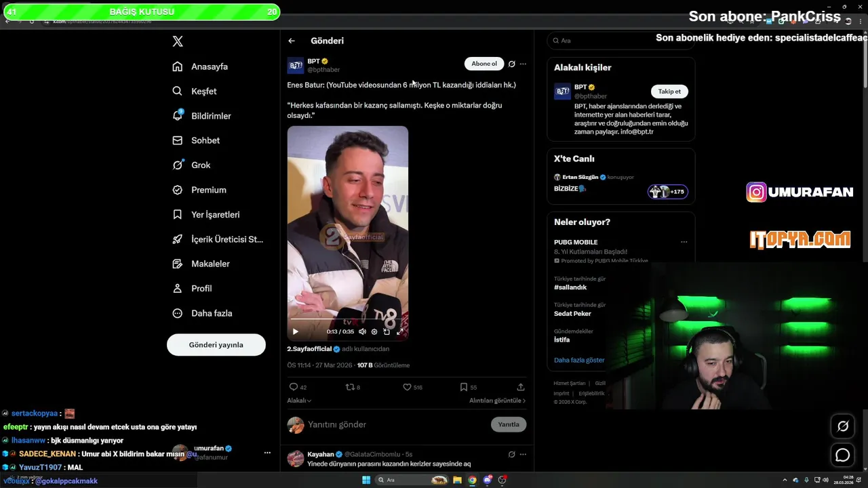This screenshot has width=868, height=488.
Task: Like the post with 516 likes
Action: (412, 387)
